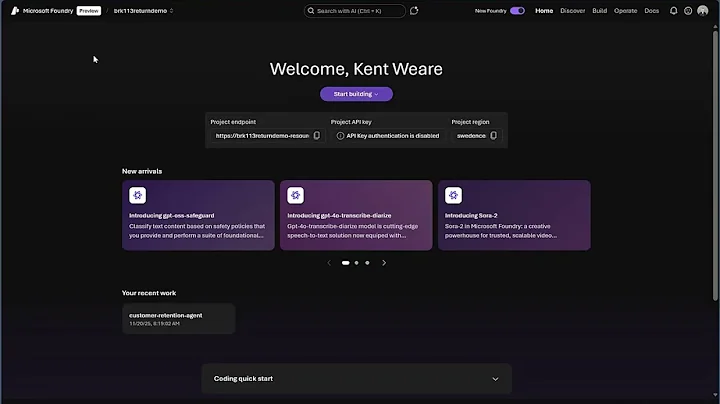Switch to the Build tab

(x=599, y=11)
